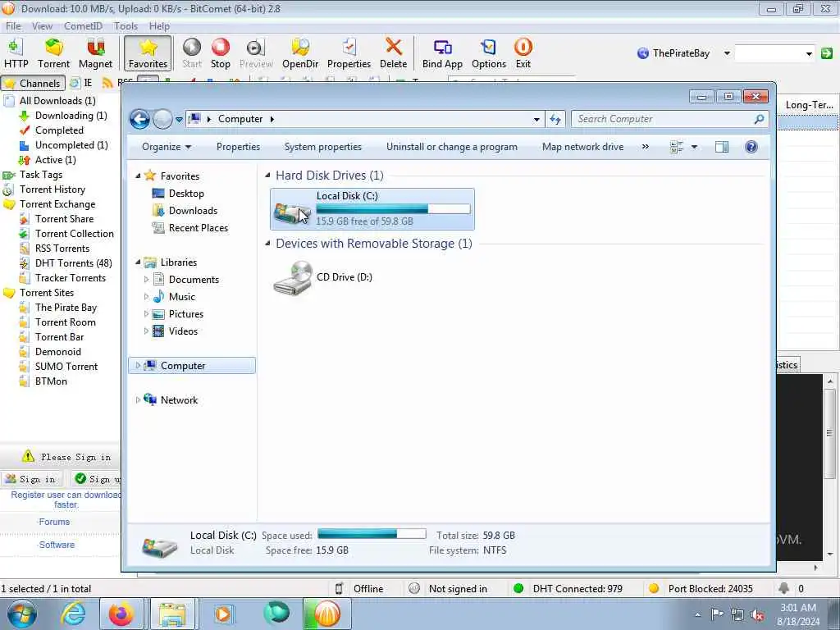This screenshot has width=840, height=630.
Task: Click the Explorer help question icon
Action: (751, 147)
